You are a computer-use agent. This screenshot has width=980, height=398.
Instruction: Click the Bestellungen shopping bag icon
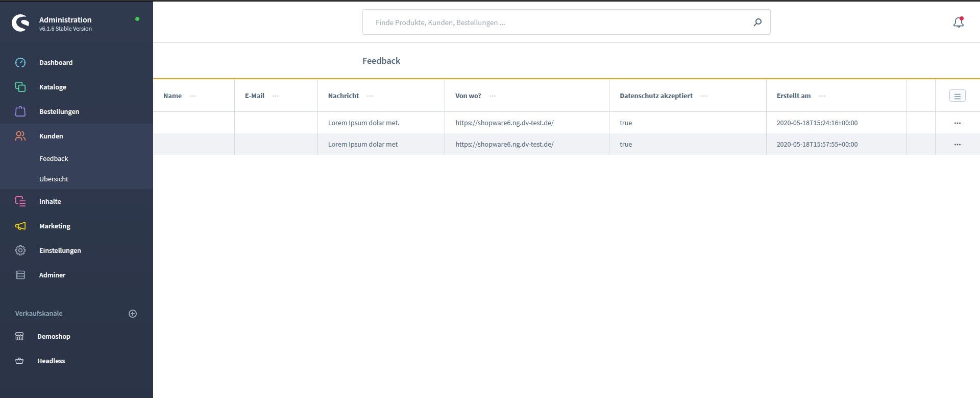[x=20, y=111]
